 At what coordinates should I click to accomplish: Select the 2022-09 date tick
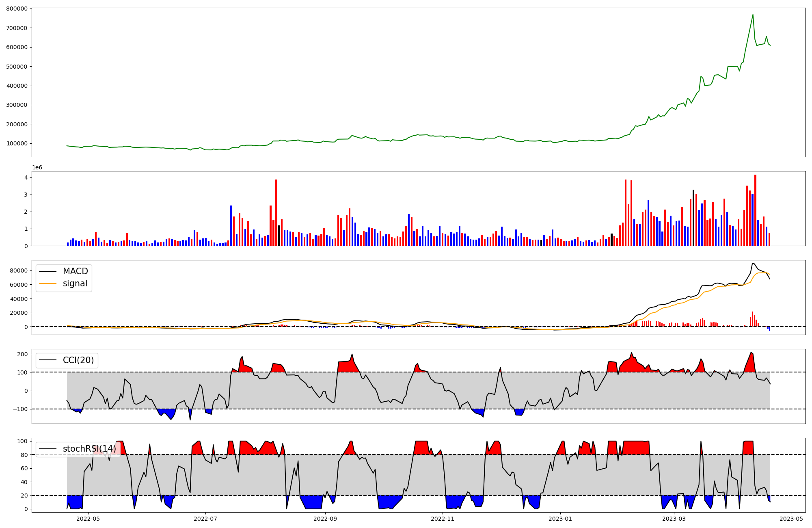pos(325,518)
